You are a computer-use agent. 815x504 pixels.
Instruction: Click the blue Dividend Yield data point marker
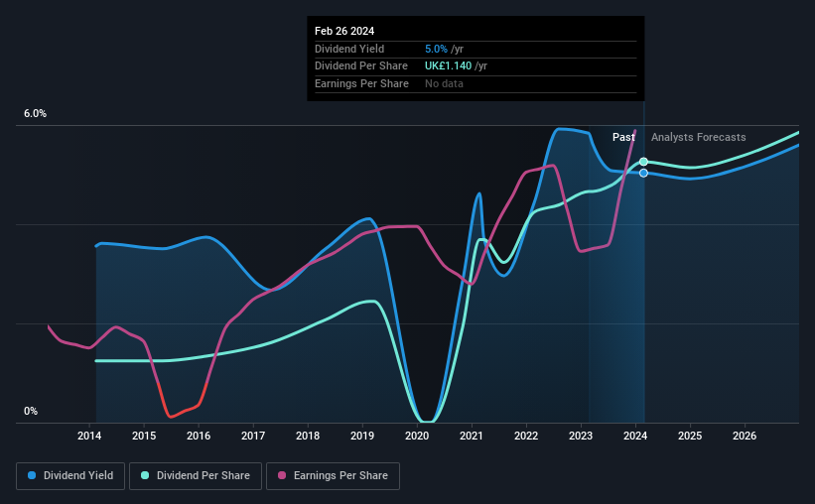(x=643, y=173)
